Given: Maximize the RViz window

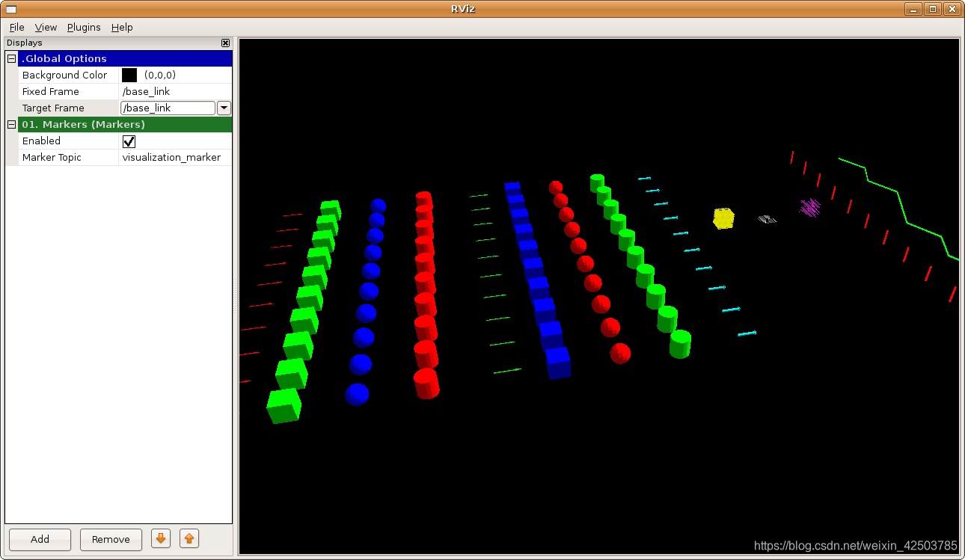Looking at the screenshot, I should coord(932,9).
